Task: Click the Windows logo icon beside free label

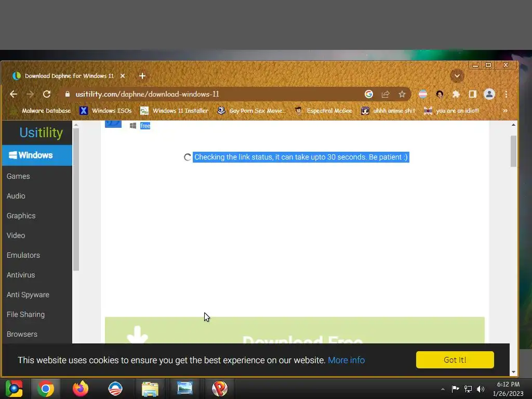Action: point(133,126)
